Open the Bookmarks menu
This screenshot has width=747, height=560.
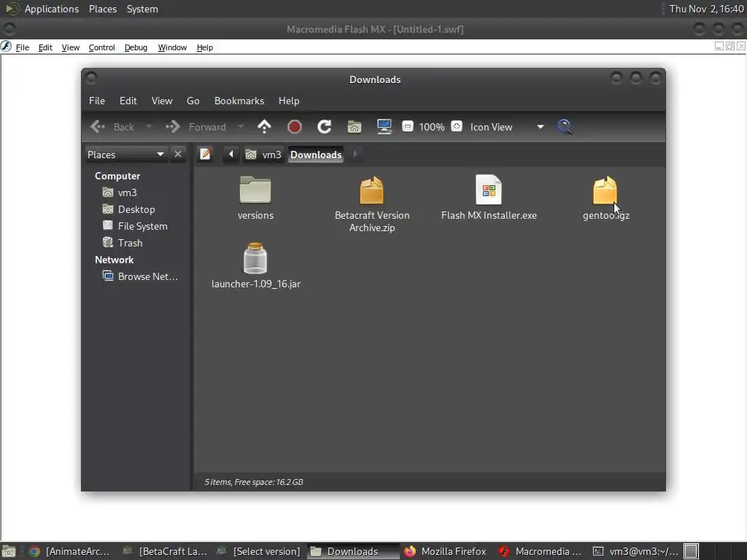[x=239, y=101]
